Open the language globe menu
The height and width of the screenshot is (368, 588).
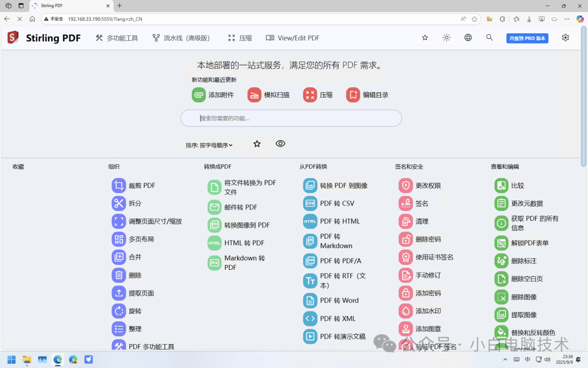(468, 38)
